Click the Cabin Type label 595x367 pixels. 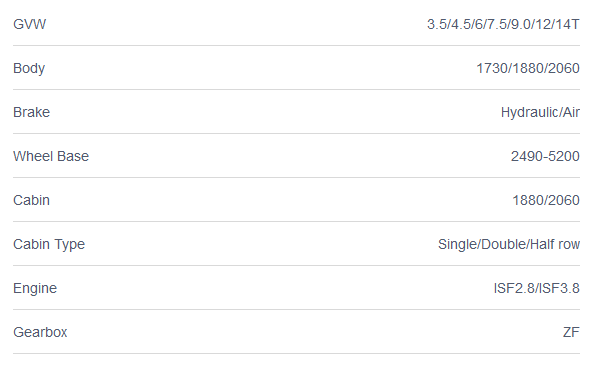(x=49, y=244)
